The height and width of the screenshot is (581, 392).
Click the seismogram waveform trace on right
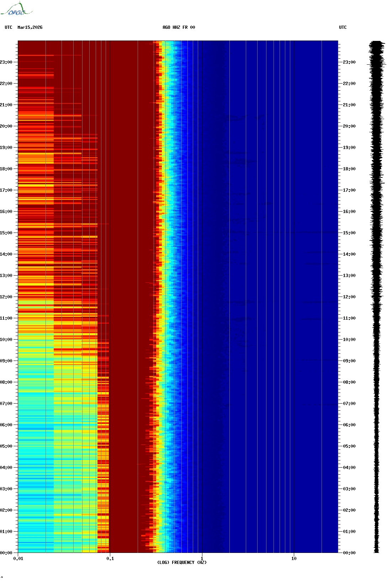(x=377, y=297)
